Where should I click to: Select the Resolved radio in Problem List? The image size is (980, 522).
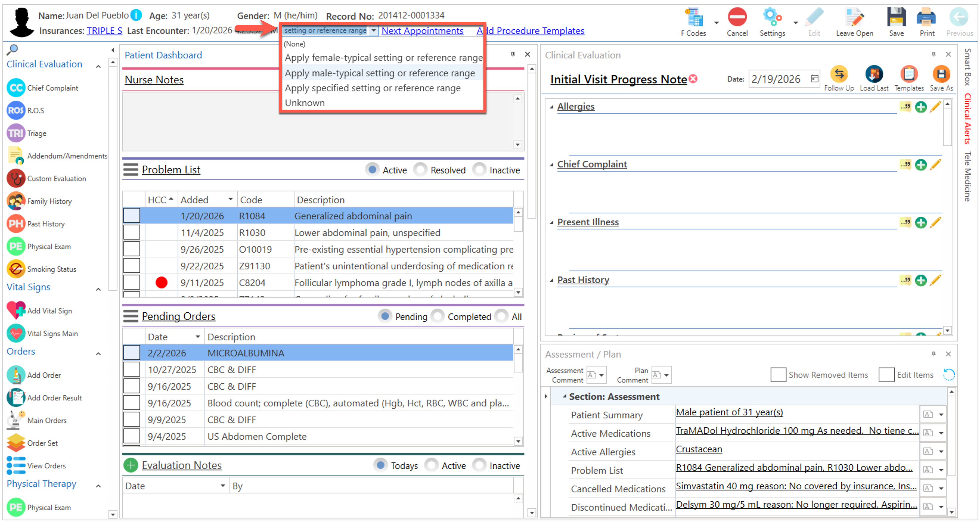pos(420,170)
